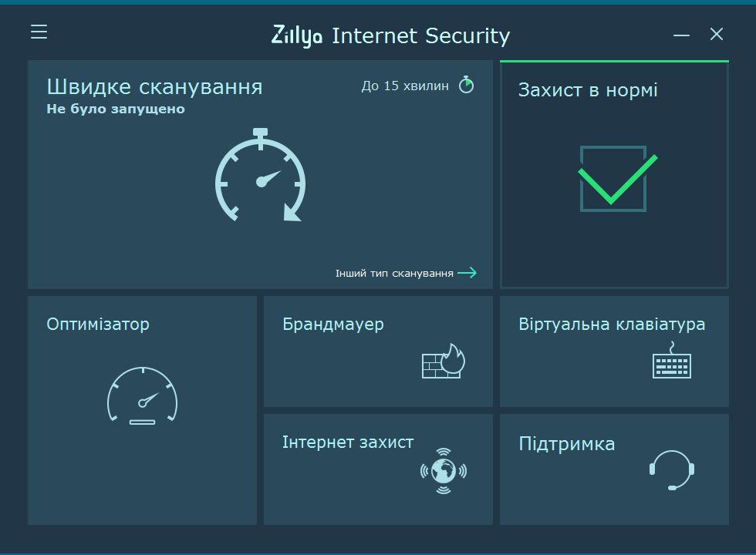Open the Брандмауер tile
The height and width of the screenshot is (555, 756).
click(x=378, y=351)
